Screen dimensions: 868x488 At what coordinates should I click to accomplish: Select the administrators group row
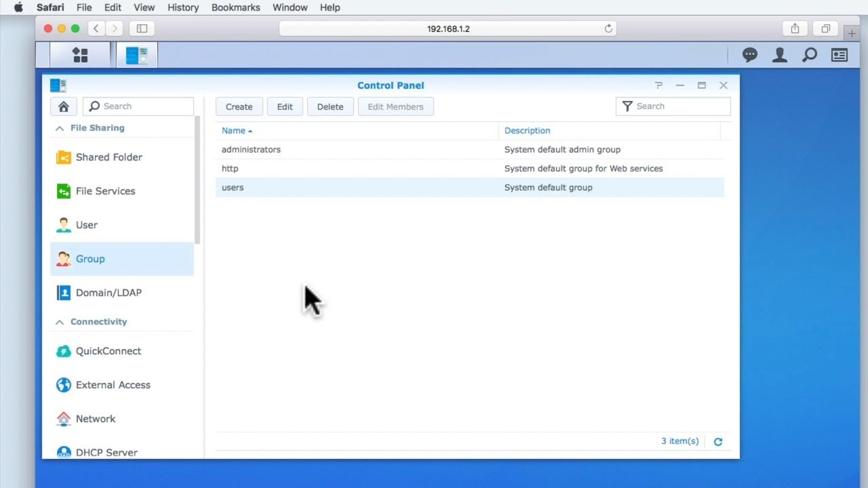(x=470, y=150)
